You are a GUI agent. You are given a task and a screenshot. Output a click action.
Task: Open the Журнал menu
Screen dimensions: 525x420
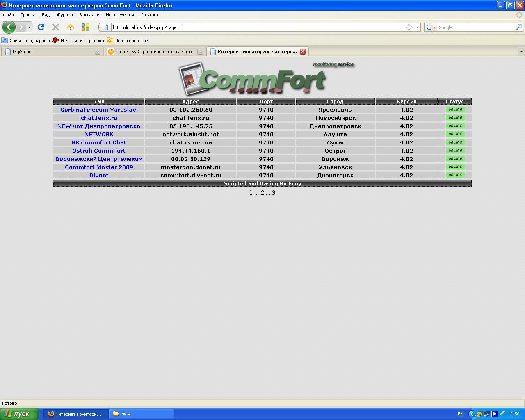tap(64, 15)
